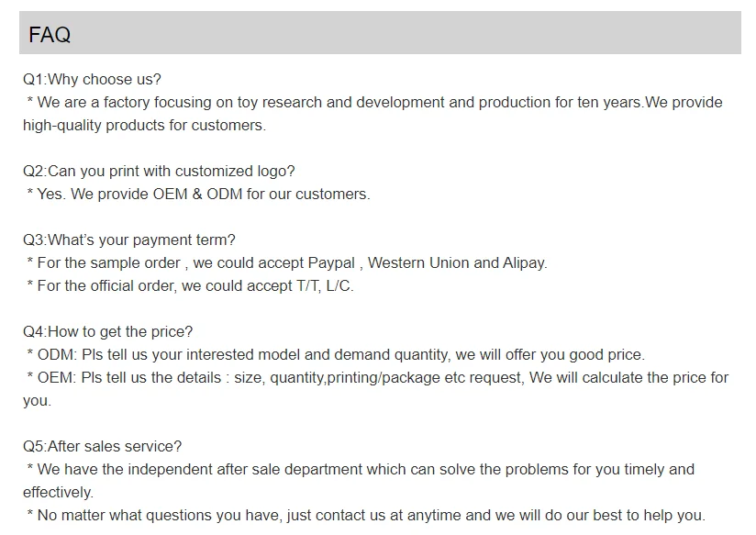Click the 'high-quality products for customers' line
This screenshot has width=756, height=535.
(144, 125)
